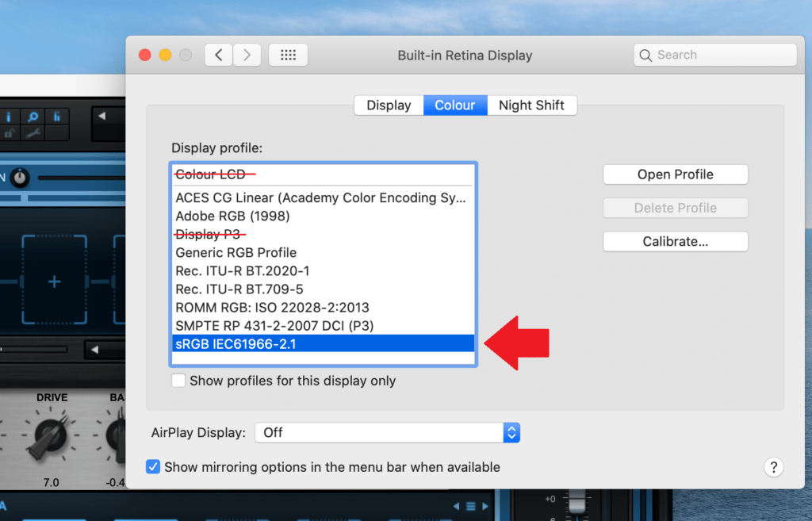
Task: Click the fader handle near +0 mark
Action: 576,501
